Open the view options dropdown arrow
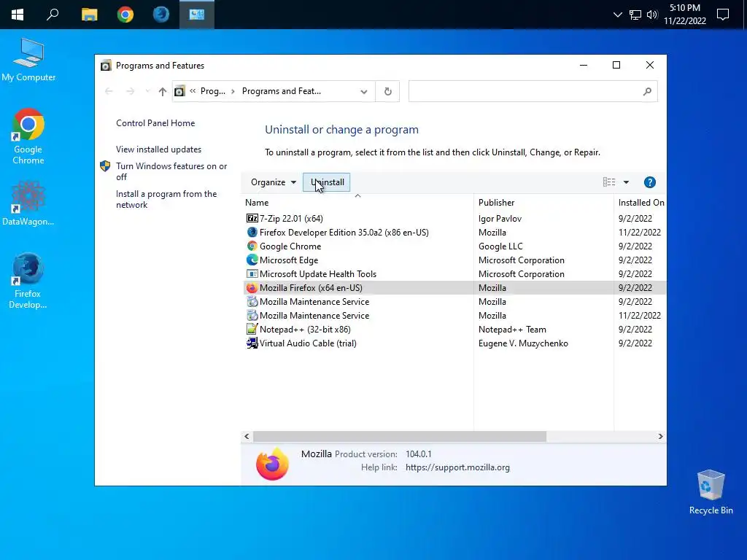 click(626, 182)
